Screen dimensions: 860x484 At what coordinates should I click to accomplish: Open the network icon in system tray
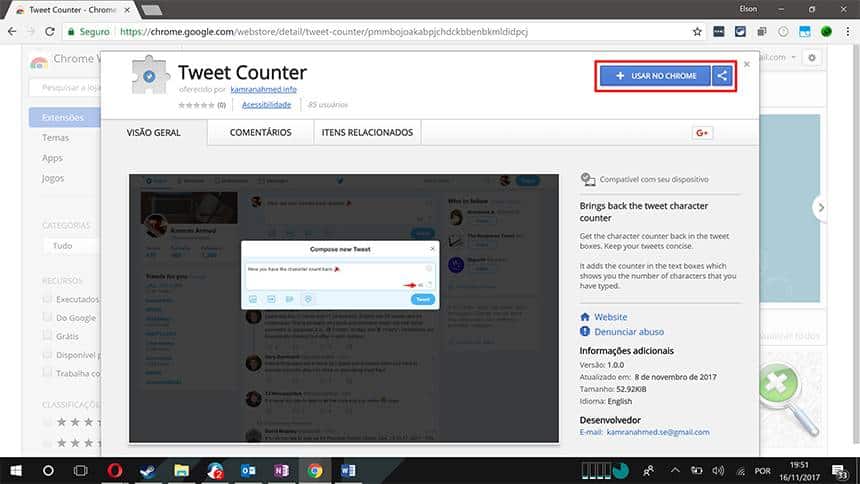(740, 471)
